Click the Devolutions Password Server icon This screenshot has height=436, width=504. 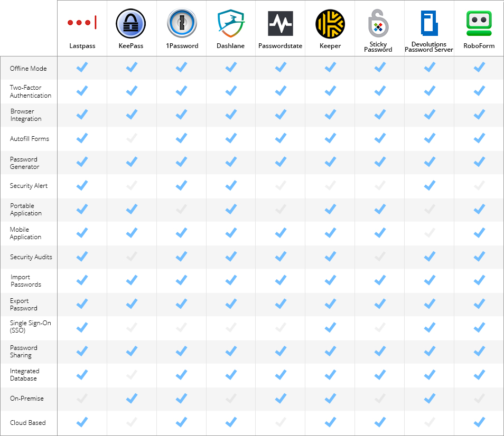pos(429,23)
